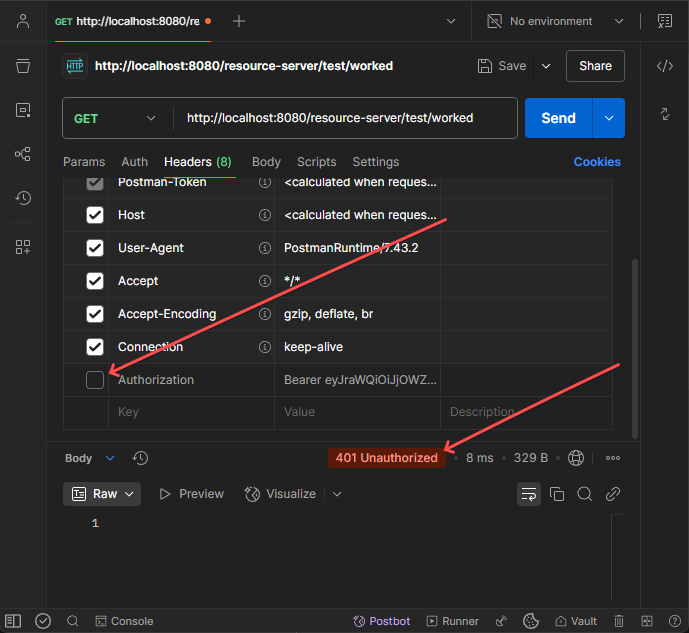Click the Save button

[502, 66]
